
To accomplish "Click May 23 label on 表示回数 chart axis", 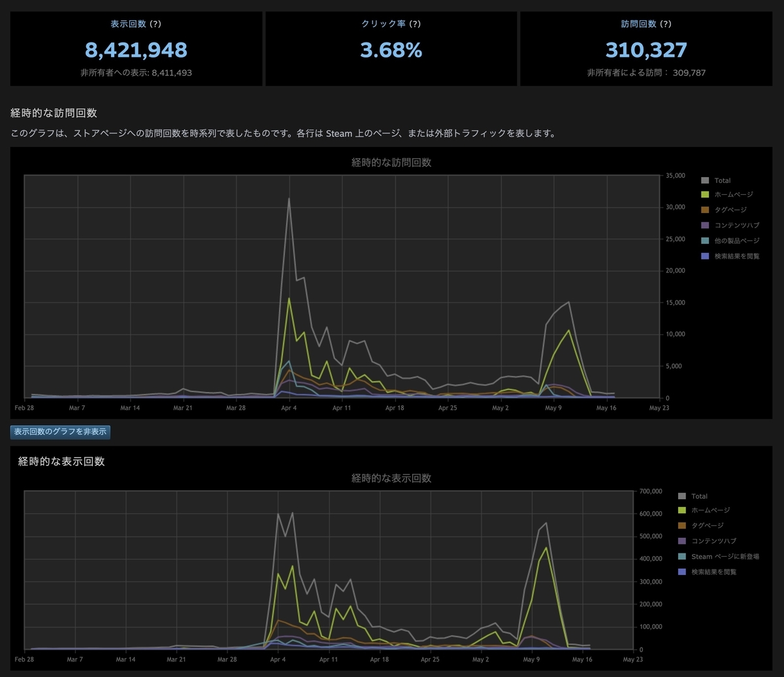I will pos(632,660).
